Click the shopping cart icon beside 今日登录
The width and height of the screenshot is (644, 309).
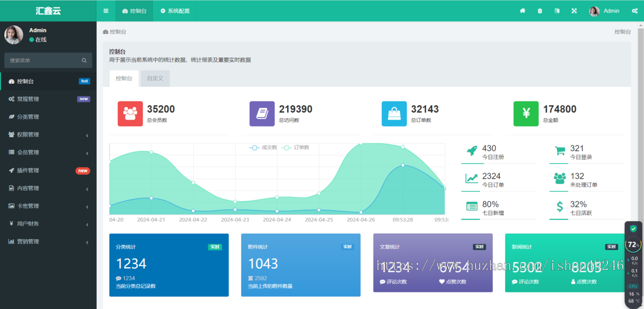coord(560,151)
